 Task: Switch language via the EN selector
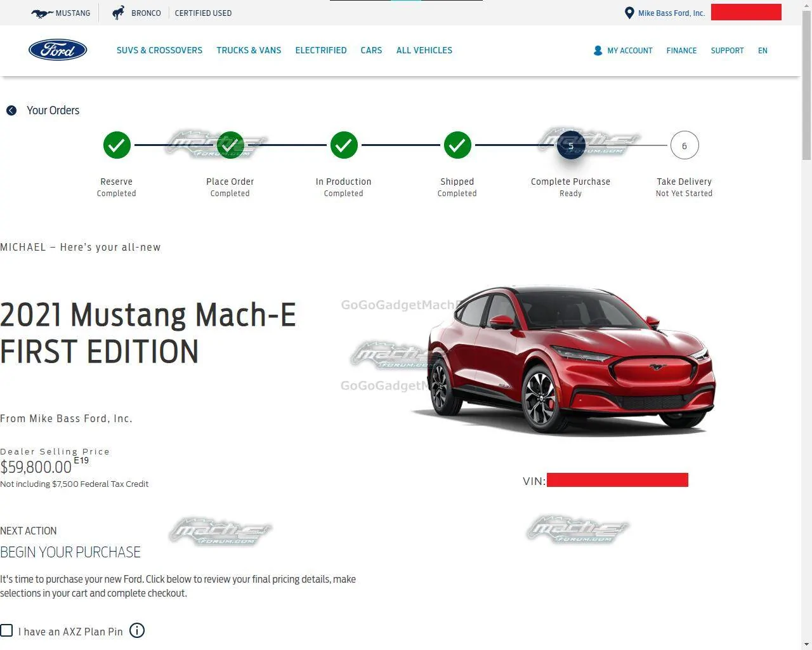pos(763,51)
